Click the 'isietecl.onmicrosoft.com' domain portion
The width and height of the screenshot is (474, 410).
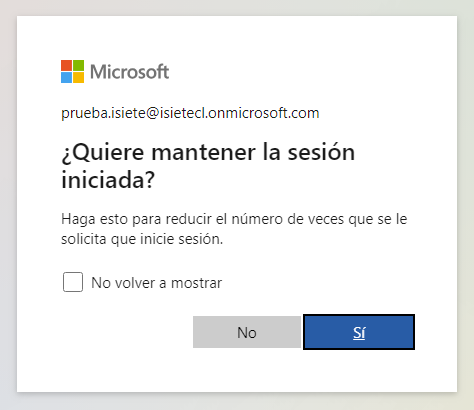[x=239, y=113]
